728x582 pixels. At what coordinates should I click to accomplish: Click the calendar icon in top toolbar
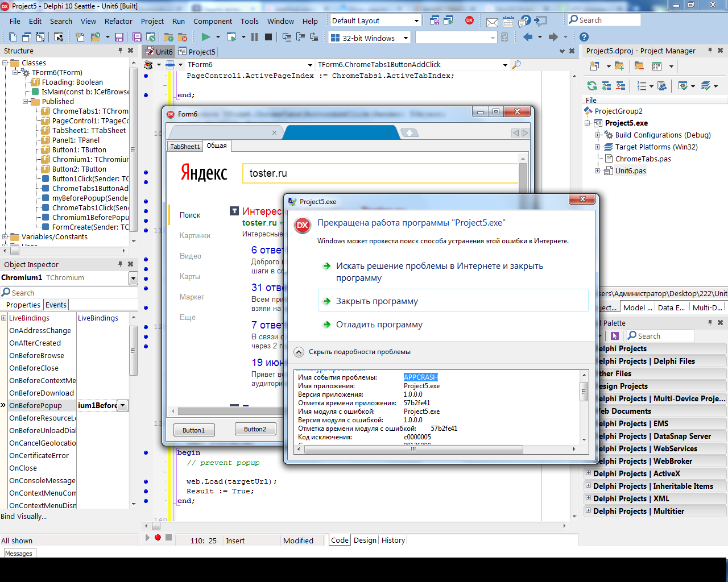coord(508,22)
